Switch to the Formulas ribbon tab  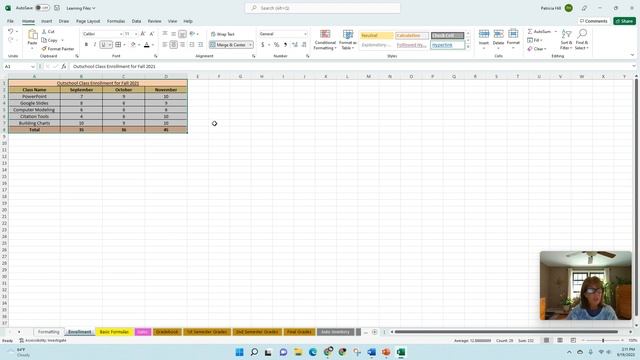pyautogui.click(x=116, y=21)
